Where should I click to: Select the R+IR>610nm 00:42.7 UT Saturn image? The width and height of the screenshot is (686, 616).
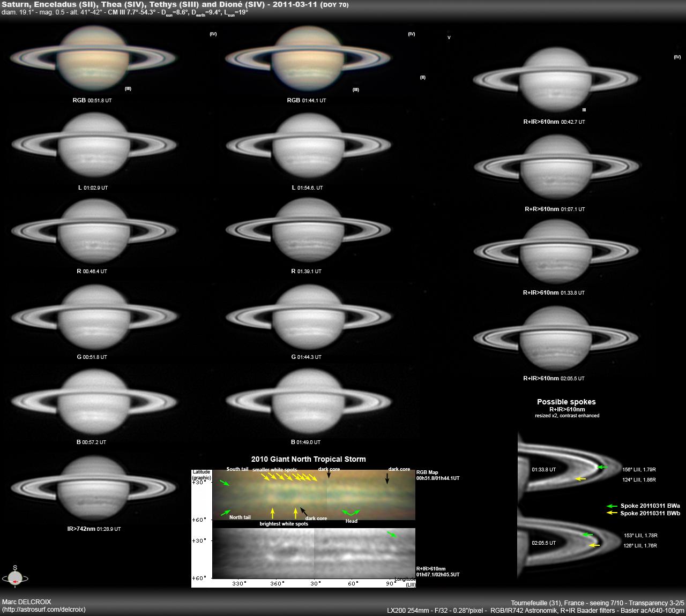pos(555,80)
